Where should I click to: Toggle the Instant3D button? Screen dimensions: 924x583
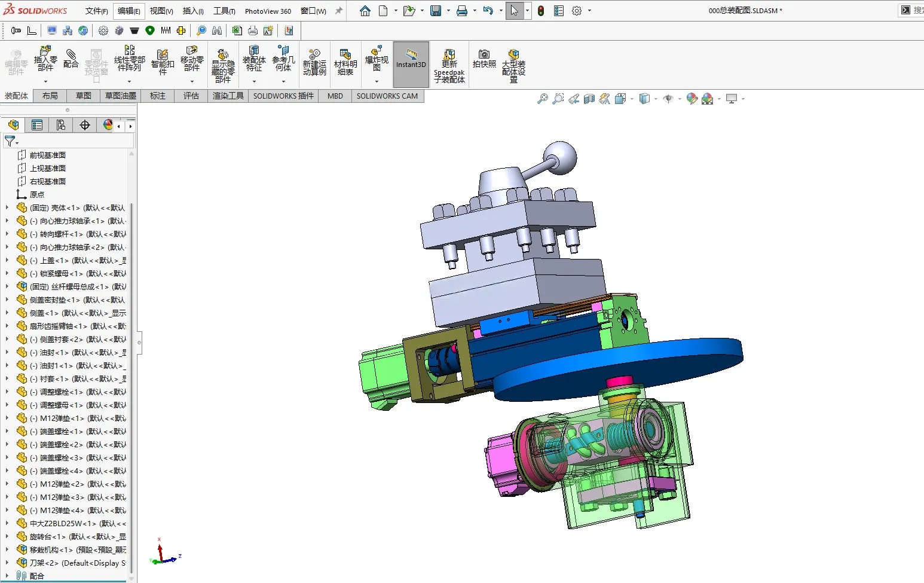(411, 64)
